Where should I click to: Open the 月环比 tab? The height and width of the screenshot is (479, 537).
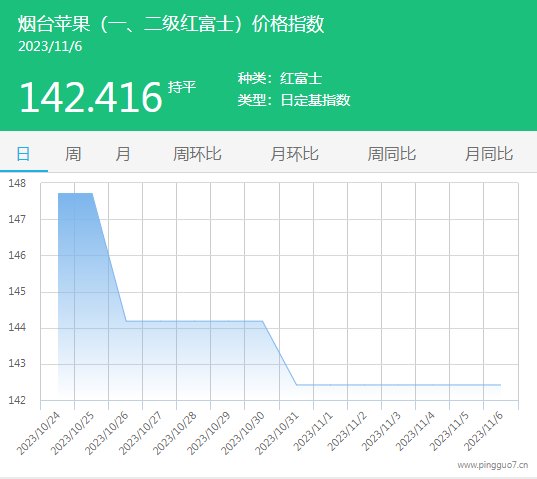coord(295,154)
